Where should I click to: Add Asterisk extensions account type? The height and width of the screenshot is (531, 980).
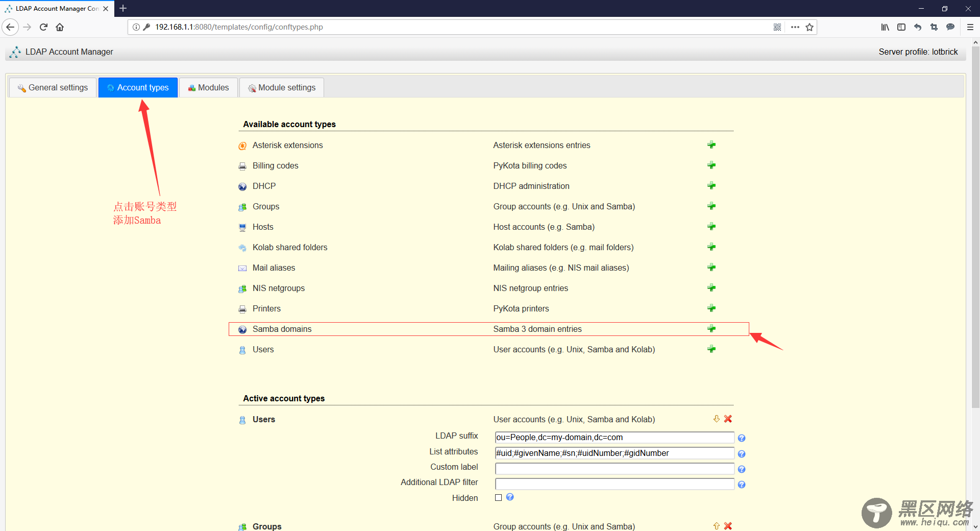click(712, 145)
